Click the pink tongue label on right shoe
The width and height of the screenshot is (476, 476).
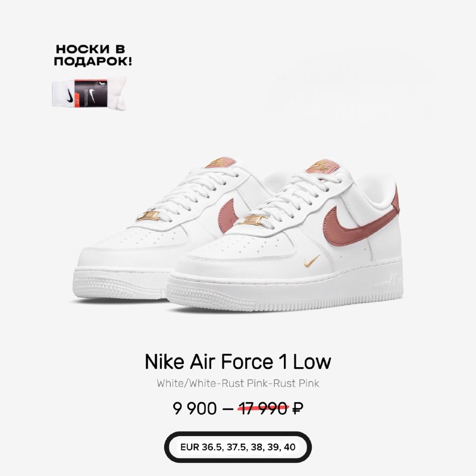[x=322, y=167]
